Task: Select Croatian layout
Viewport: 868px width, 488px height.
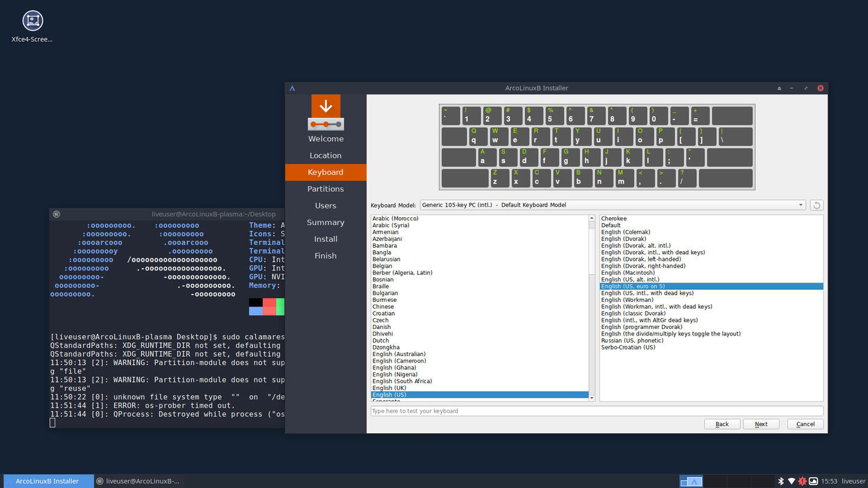Action: pos(480,313)
